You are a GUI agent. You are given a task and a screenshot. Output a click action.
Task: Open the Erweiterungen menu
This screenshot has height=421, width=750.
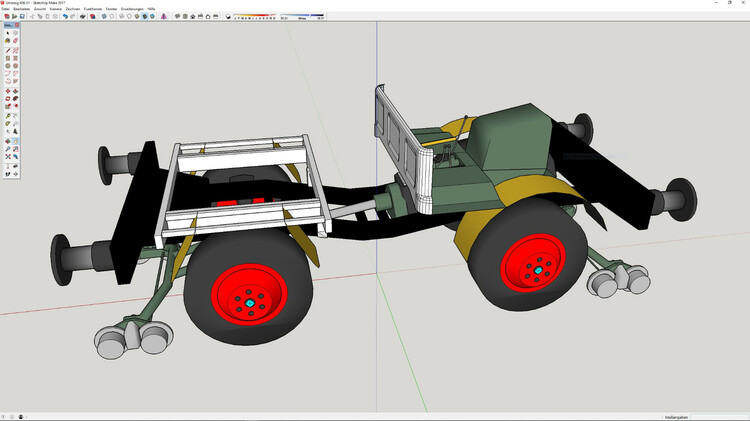133,9
